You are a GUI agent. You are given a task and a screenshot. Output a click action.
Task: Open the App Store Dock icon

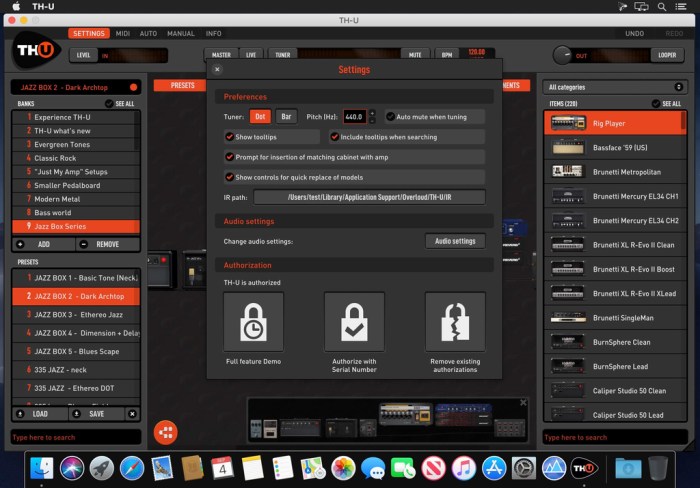pos(493,468)
